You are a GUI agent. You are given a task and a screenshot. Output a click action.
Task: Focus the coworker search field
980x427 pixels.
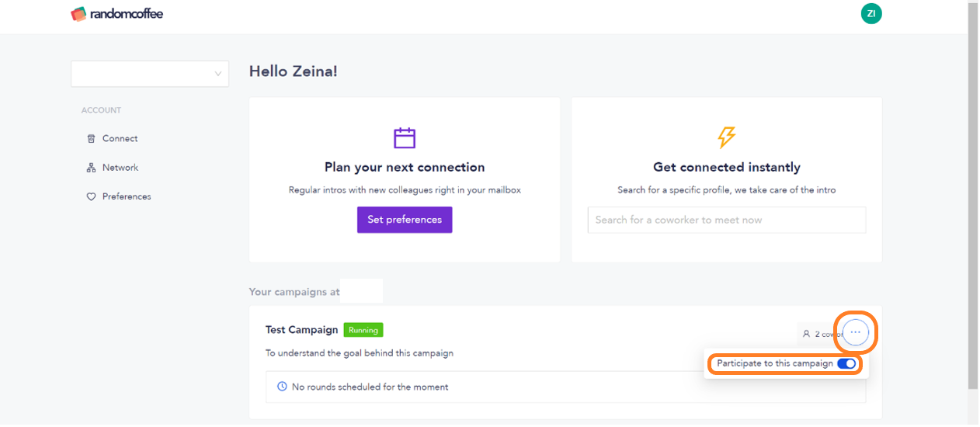[x=726, y=220]
